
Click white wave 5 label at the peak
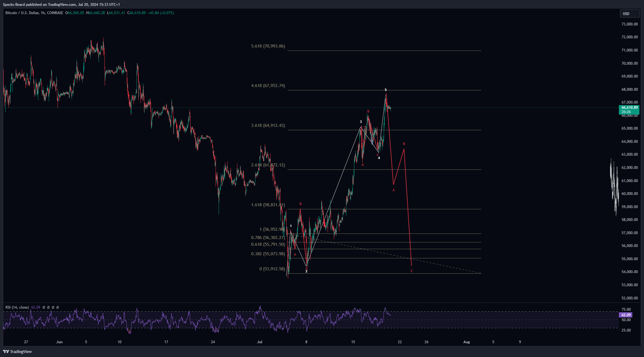coord(386,90)
